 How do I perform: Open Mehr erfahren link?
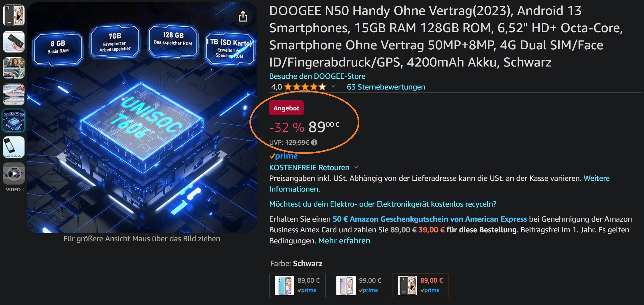tap(344, 241)
